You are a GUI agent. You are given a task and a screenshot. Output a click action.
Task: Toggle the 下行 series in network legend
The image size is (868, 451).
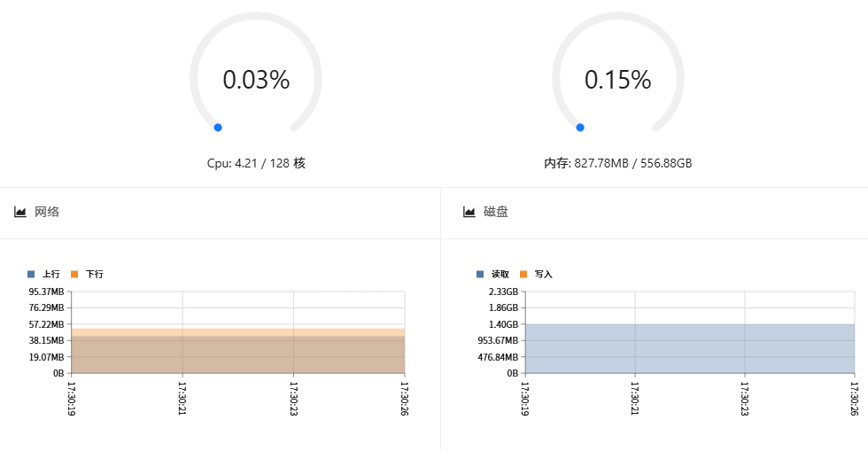point(87,275)
